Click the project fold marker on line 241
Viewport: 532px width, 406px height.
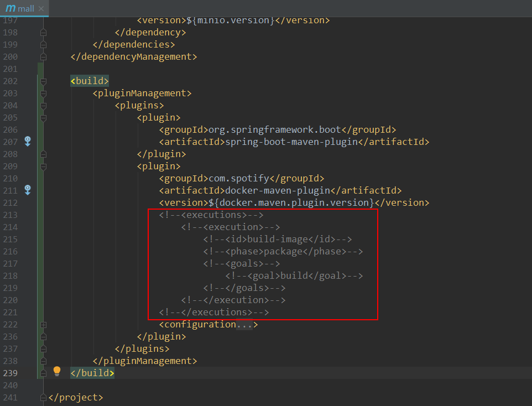tap(44, 398)
